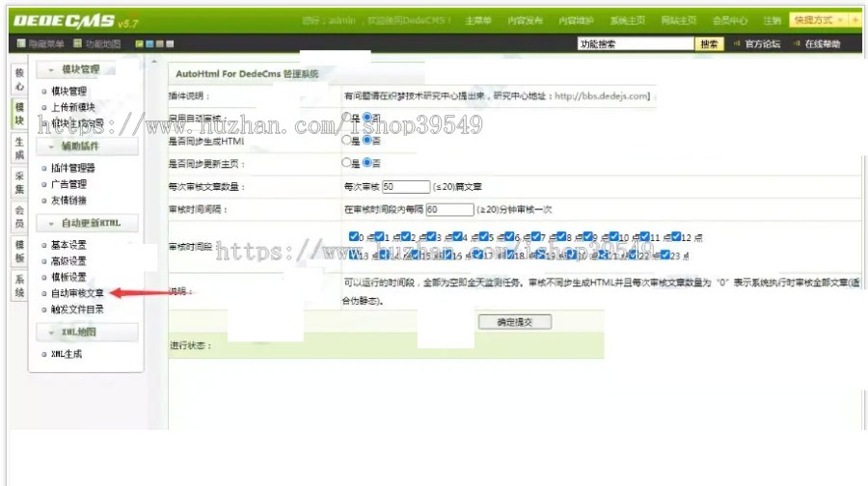This screenshot has width=868, height=486.
Task: Switch to the 模块 side tab
Action: click(x=19, y=114)
